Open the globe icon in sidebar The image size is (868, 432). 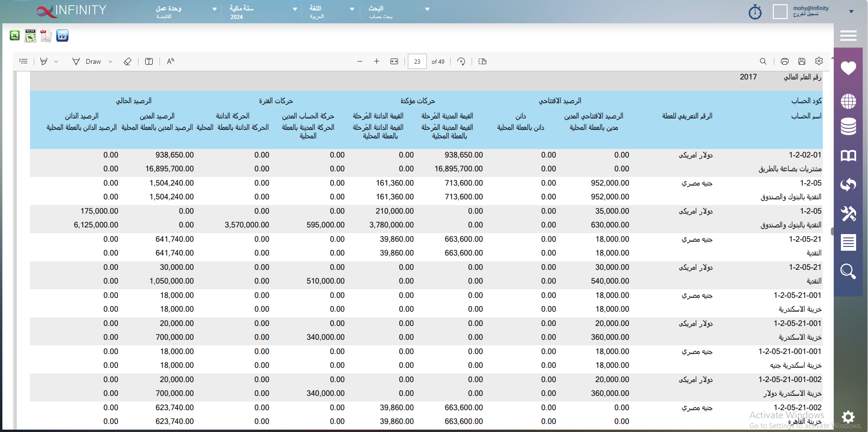pos(848,101)
